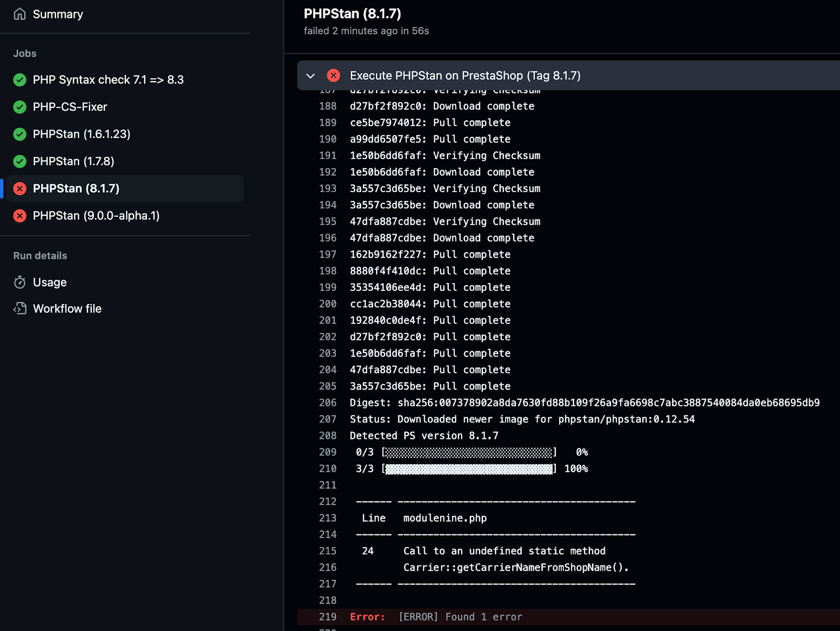Click '8880f4f410dc: Pull complete' log line
The height and width of the screenshot is (631, 840).
430,271
